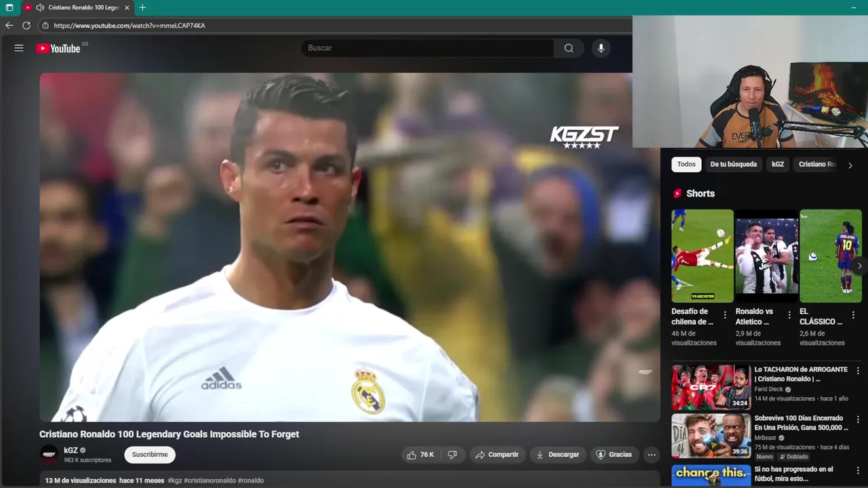The height and width of the screenshot is (488, 868).
Task: Reload the page with the refresh icon
Action: [26, 25]
